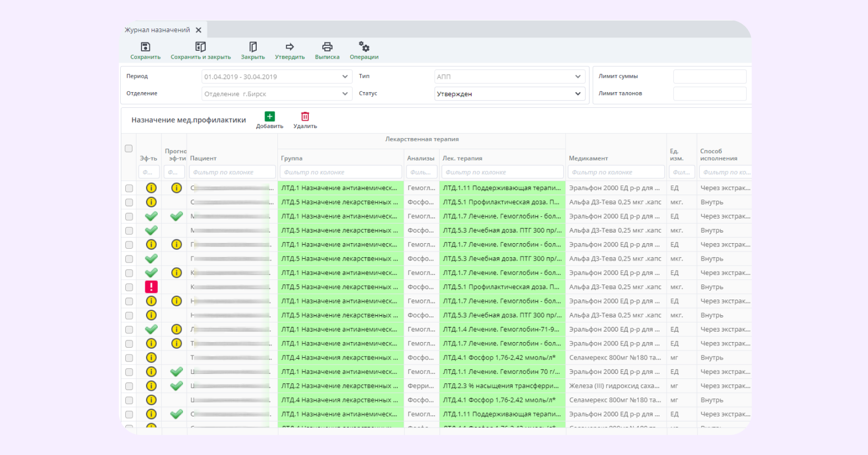
Task: Toggle the select-all checkbox in table header
Action: click(x=129, y=149)
